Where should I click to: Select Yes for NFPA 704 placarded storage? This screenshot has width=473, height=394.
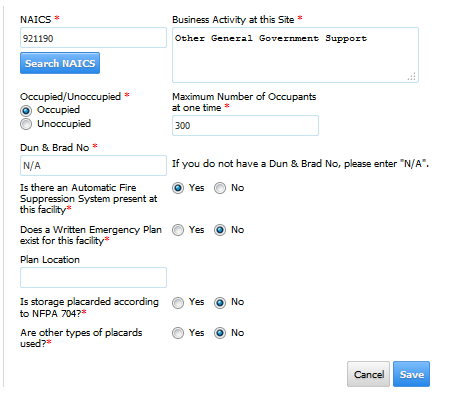(178, 303)
